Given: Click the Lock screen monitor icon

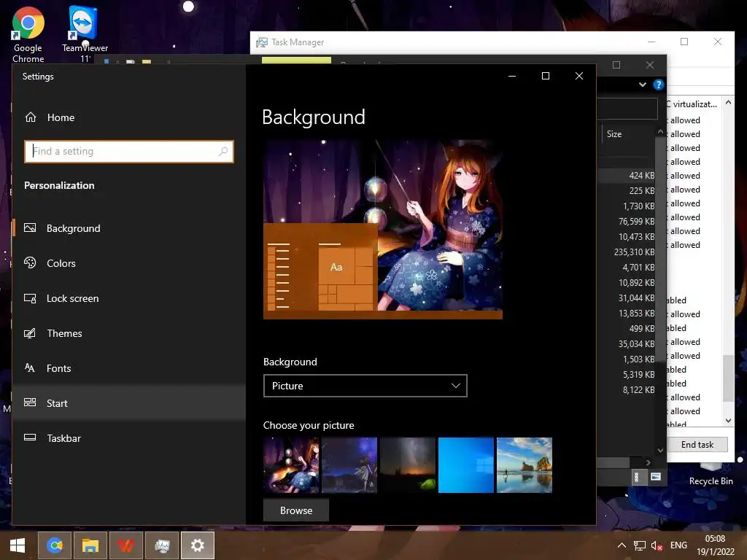Looking at the screenshot, I should pos(30,298).
